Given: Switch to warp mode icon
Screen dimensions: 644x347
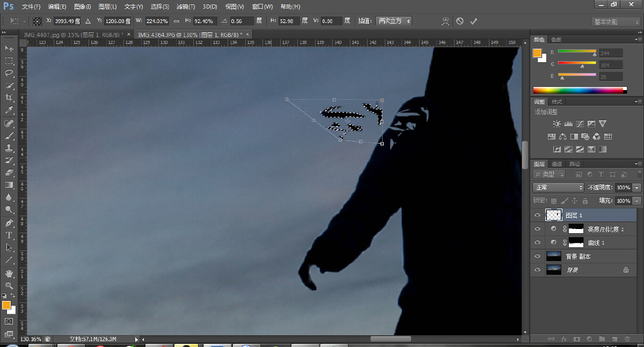Looking at the screenshot, I should (445, 21).
